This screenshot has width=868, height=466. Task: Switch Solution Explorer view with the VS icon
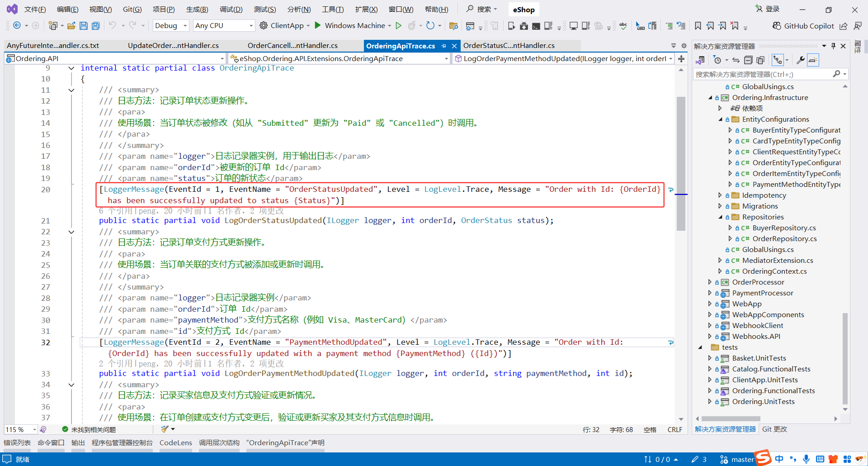[701, 60]
